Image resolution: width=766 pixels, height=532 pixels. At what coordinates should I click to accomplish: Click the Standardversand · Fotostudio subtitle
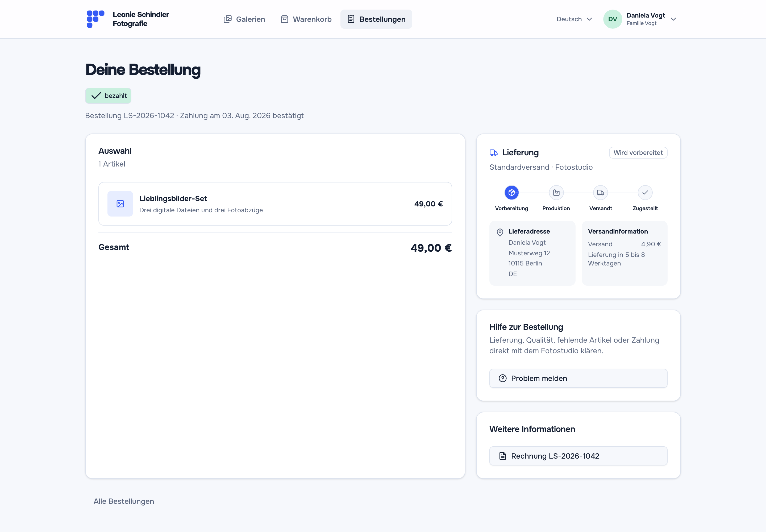pos(541,167)
